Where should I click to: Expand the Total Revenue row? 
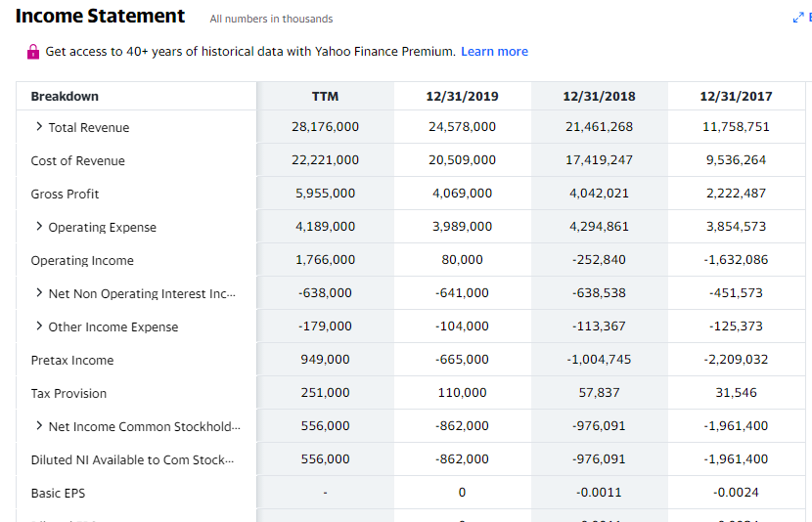point(39,127)
